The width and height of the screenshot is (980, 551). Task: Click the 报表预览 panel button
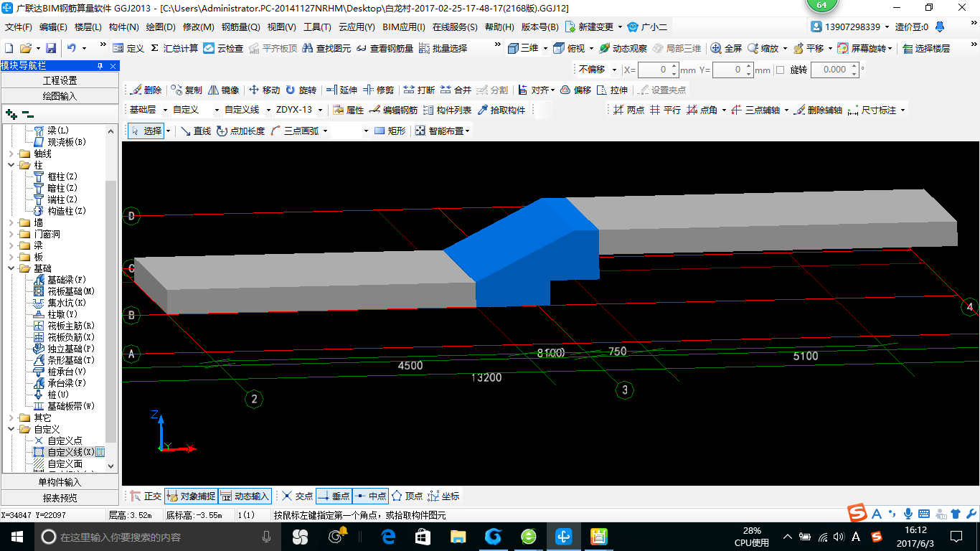pos(60,498)
